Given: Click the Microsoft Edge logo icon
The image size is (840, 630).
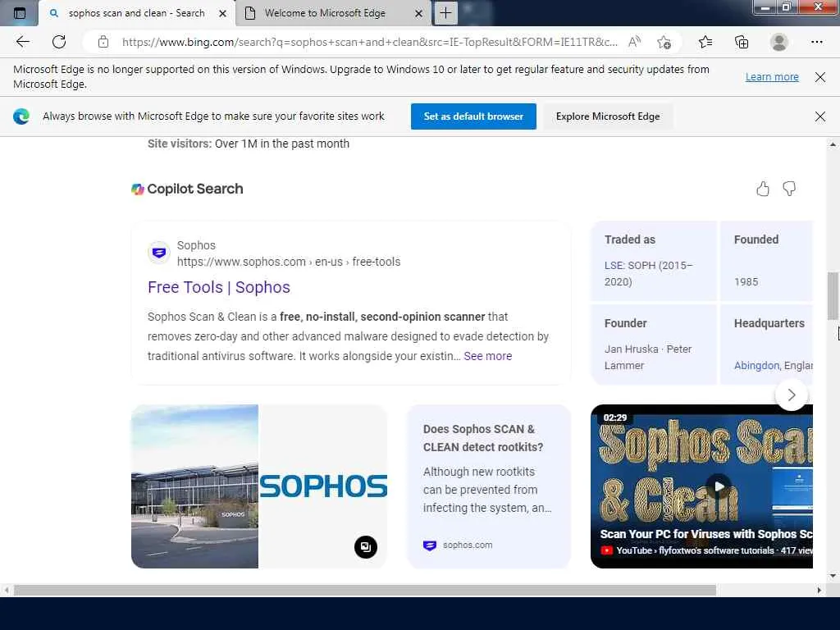Looking at the screenshot, I should coord(21,116).
